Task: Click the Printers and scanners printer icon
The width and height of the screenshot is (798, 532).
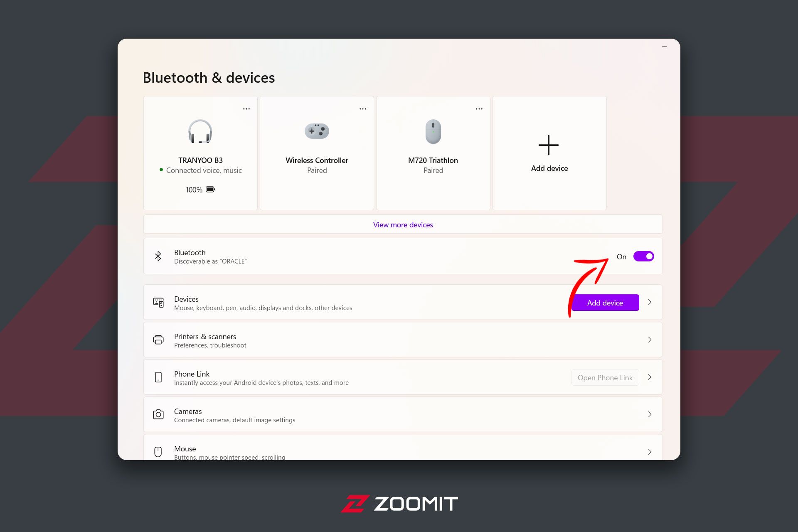Action: 158,340
